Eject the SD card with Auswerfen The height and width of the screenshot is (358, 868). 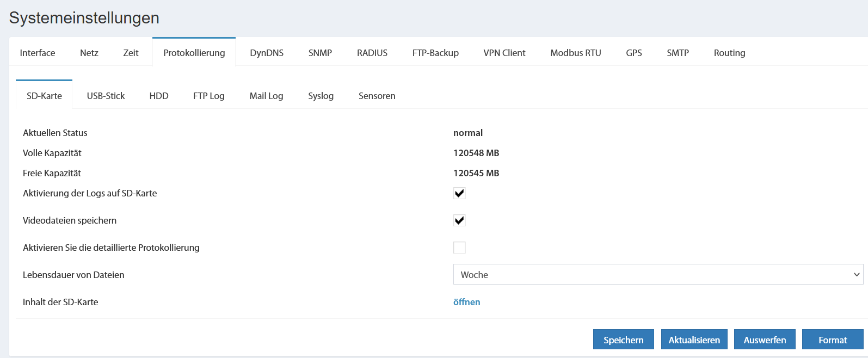(764, 340)
